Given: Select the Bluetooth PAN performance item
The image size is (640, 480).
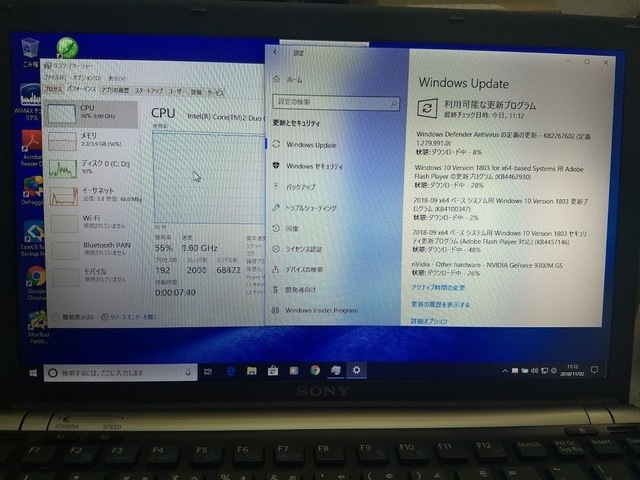Looking at the screenshot, I should click(96, 249).
